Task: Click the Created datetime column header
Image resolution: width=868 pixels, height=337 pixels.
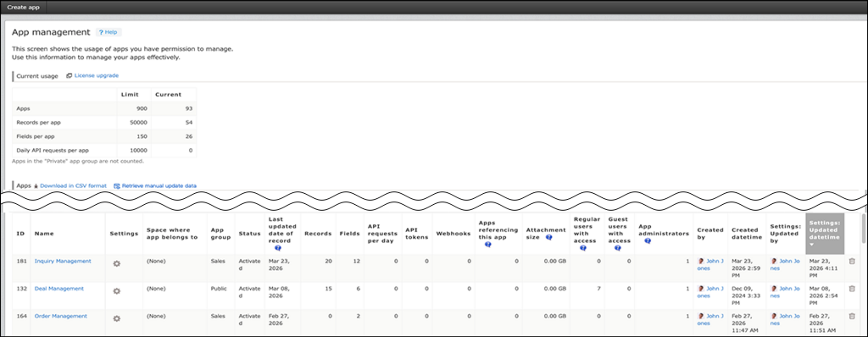Action: click(x=748, y=234)
